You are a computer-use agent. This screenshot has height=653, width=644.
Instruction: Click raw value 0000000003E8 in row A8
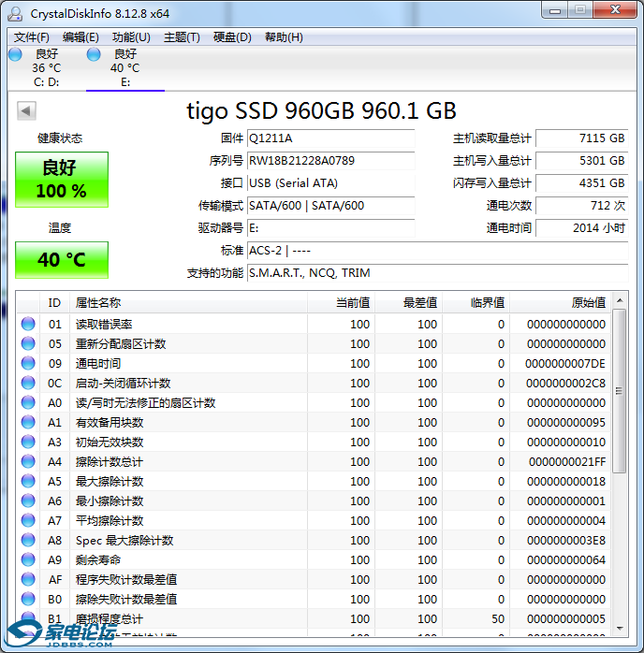pos(566,541)
